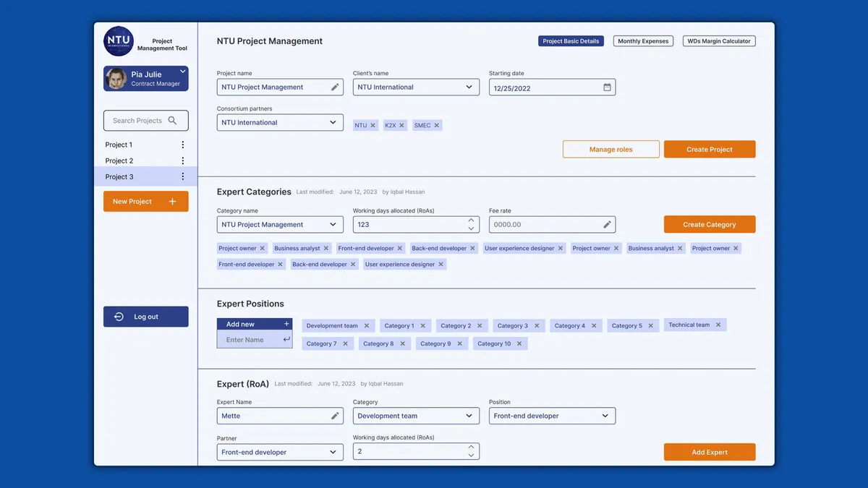Image resolution: width=868 pixels, height=488 pixels.
Task: Click the Create Project button
Action: coord(710,149)
